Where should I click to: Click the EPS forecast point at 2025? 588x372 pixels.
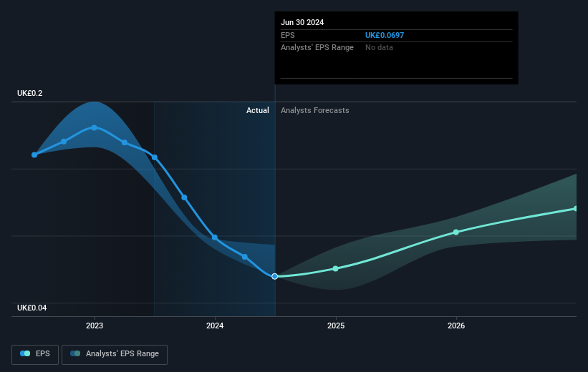[x=336, y=268]
